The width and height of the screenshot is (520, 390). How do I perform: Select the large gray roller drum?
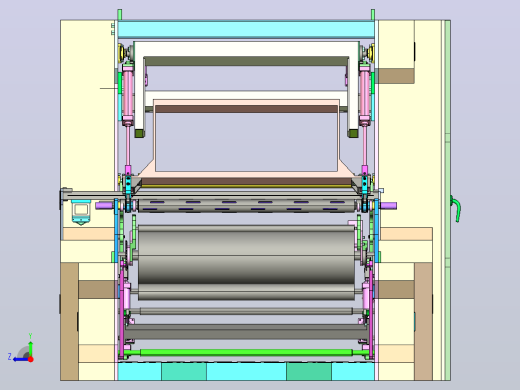(x=246, y=255)
